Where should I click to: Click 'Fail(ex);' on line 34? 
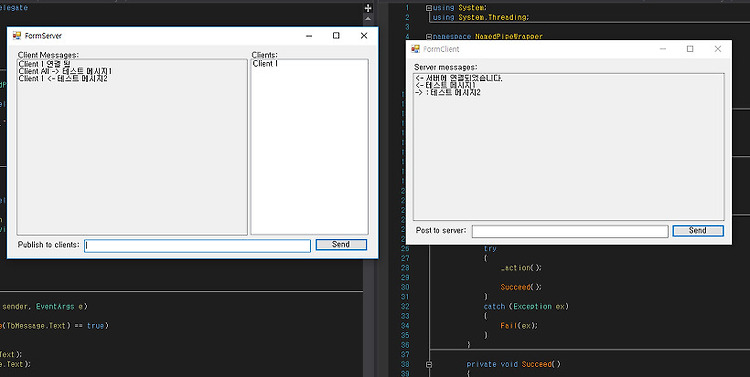pyautogui.click(x=519, y=325)
